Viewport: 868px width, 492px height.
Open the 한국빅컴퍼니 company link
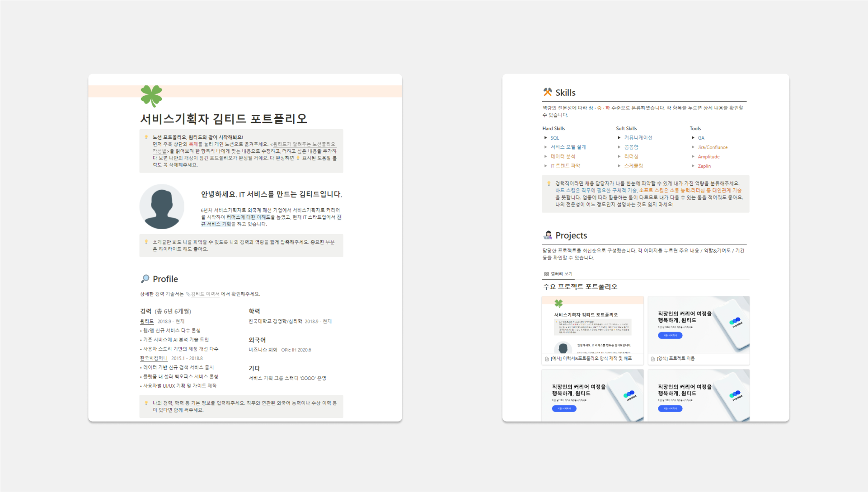tap(154, 358)
